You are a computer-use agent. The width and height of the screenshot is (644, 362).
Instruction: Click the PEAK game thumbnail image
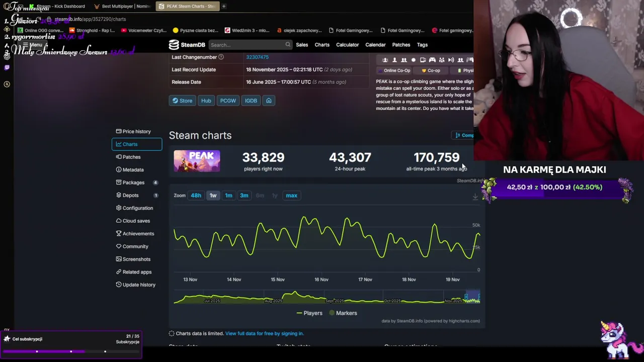tap(197, 161)
